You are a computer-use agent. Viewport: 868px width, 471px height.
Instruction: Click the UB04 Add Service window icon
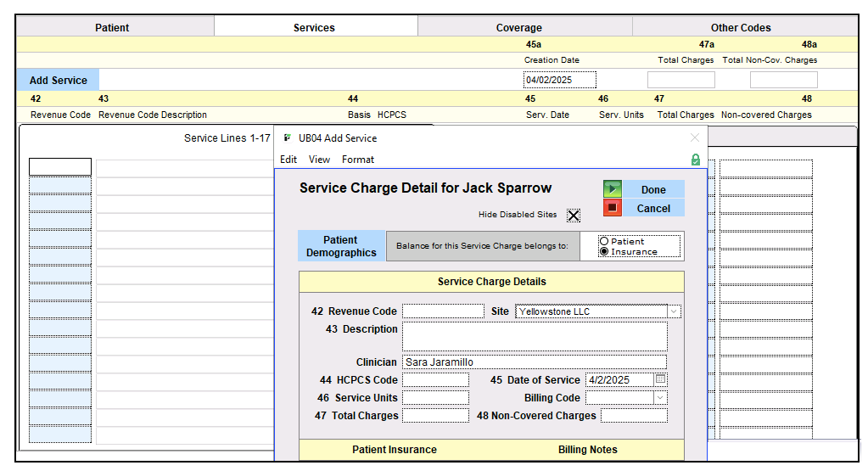point(288,137)
